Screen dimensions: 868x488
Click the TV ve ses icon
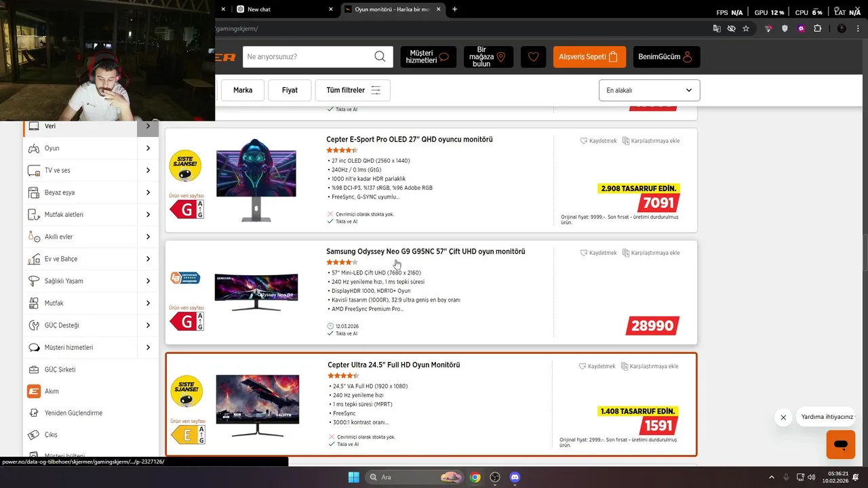33,170
